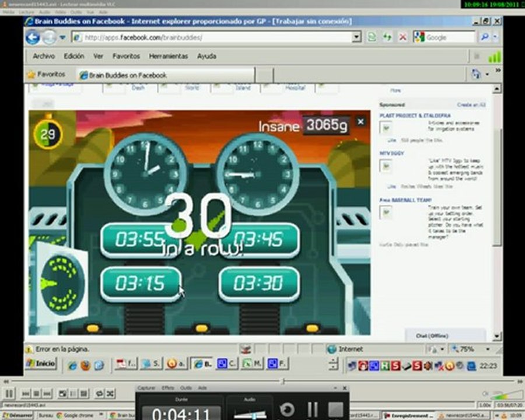Stop VLC playback with the square button

click(37, 394)
